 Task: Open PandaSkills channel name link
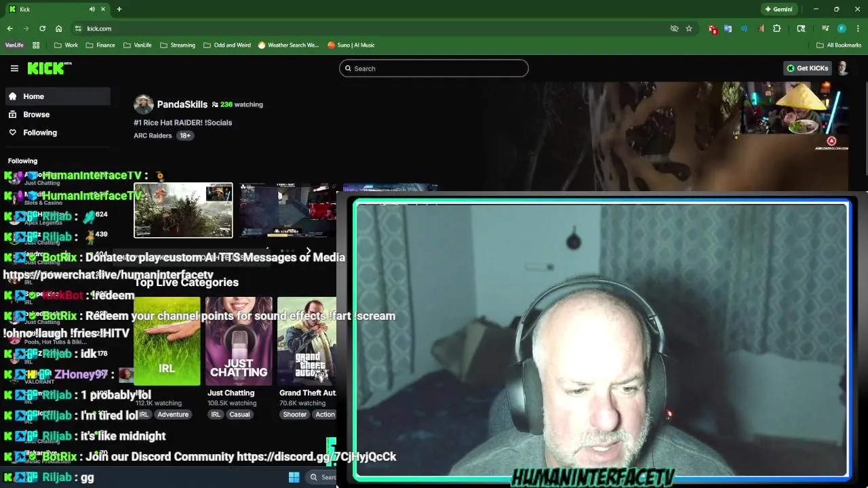point(182,104)
